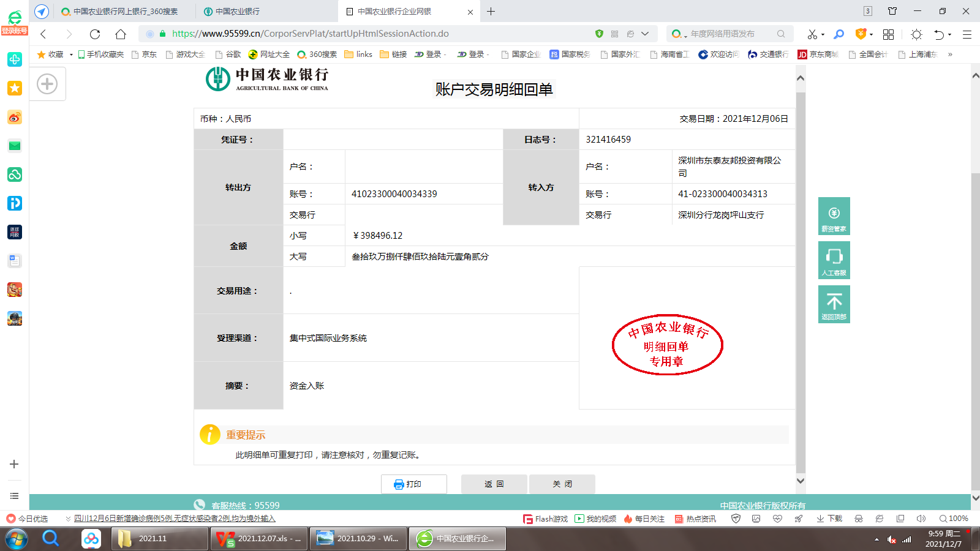The height and width of the screenshot is (551, 980).
Task: Click the search magnifier in search box
Action: tap(781, 34)
